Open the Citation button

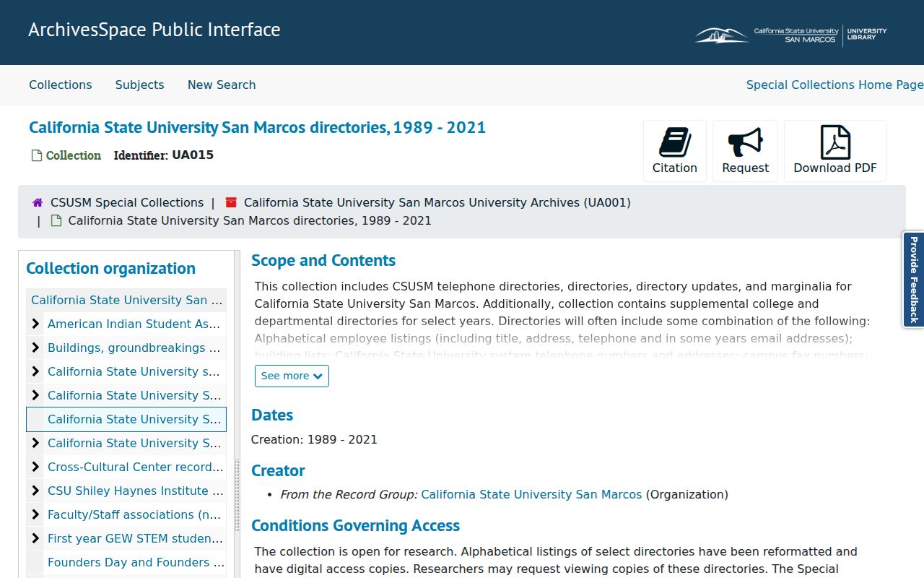675,151
